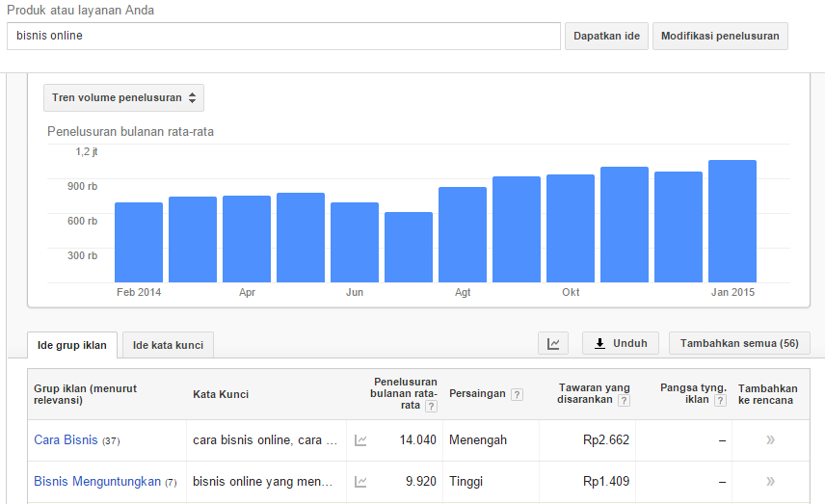Image resolution: width=825 pixels, height=504 pixels.
Task: Click Modifikasi penelusuran button
Action: coord(720,37)
